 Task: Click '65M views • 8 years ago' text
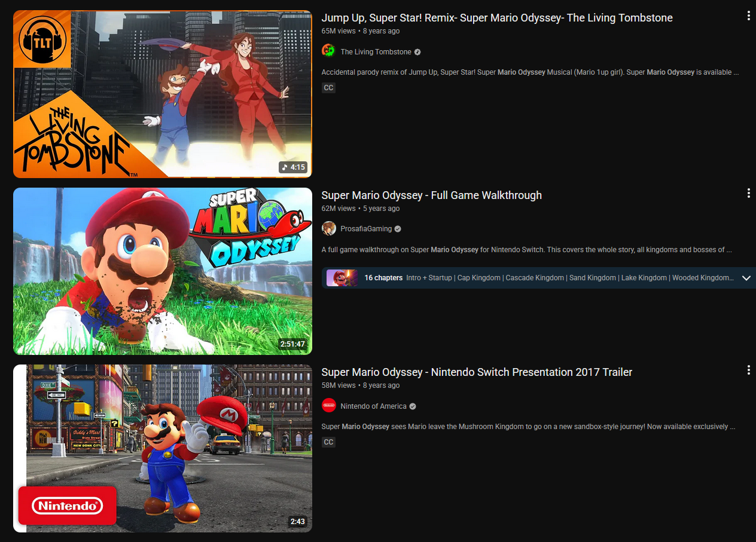361,31
